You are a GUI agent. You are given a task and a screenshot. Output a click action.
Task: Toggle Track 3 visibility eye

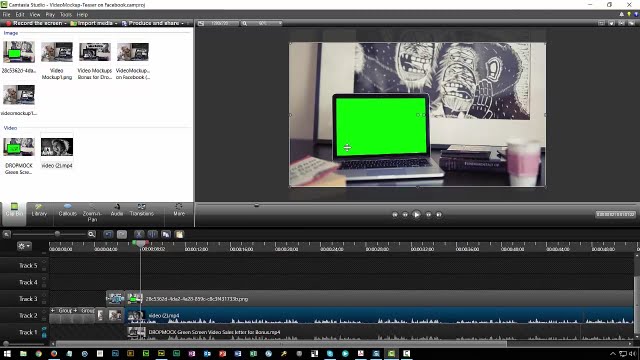tap(44, 296)
